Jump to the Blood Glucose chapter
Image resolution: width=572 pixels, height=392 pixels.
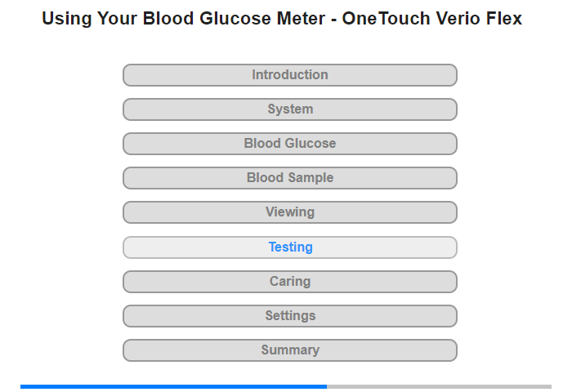click(289, 144)
